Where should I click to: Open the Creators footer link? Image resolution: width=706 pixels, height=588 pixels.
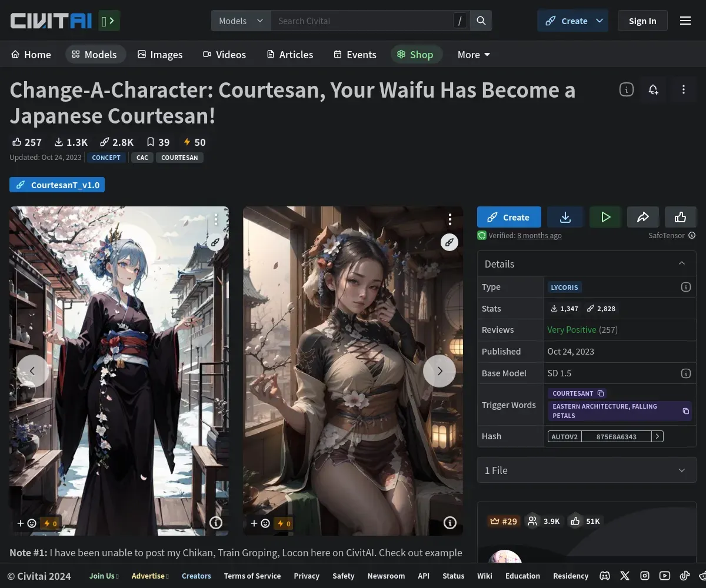point(197,576)
